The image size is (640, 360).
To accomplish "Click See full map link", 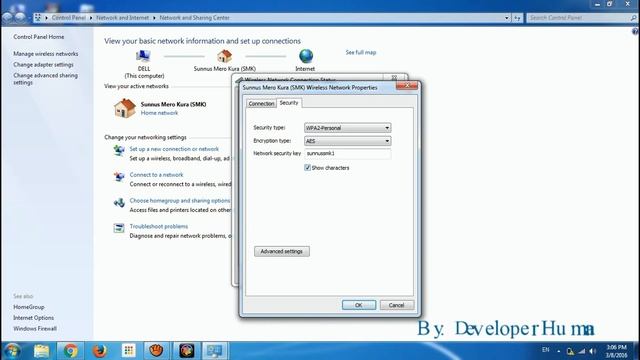I will point(361,52).
